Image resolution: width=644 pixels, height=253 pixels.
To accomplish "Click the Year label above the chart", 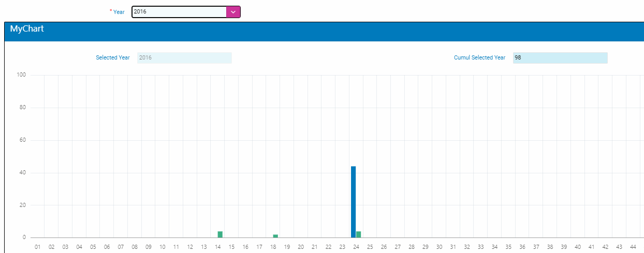I will click(119, 12).
